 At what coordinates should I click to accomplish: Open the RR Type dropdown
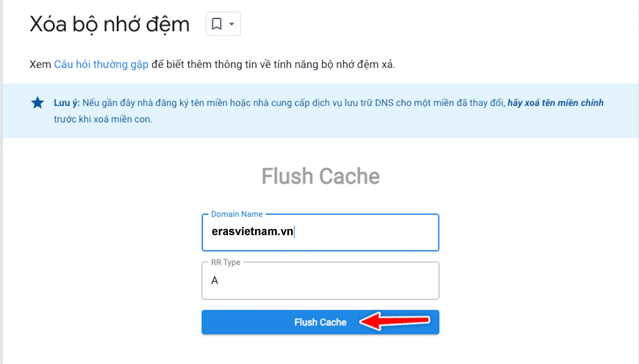(320, 280)
